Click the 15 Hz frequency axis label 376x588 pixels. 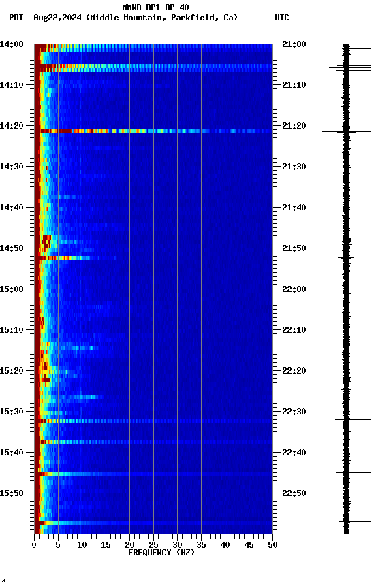point(106,545)
